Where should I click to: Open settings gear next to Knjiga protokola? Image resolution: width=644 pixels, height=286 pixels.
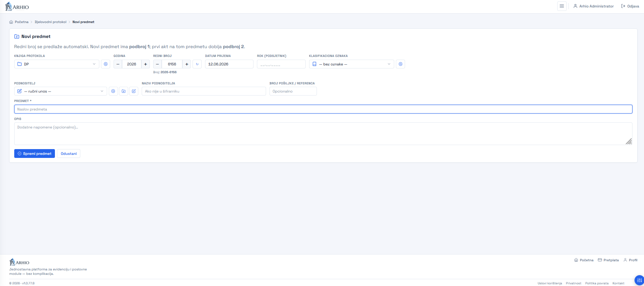coord(106,64)
